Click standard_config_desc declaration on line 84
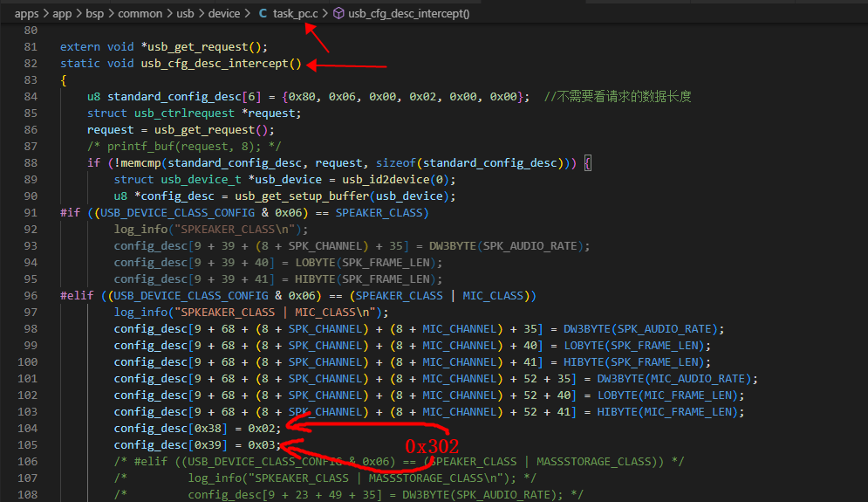 [x=174, y=96]
